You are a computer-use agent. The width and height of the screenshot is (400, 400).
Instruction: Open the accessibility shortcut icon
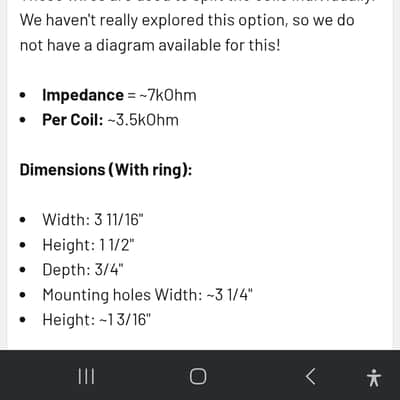click(374, 378)
